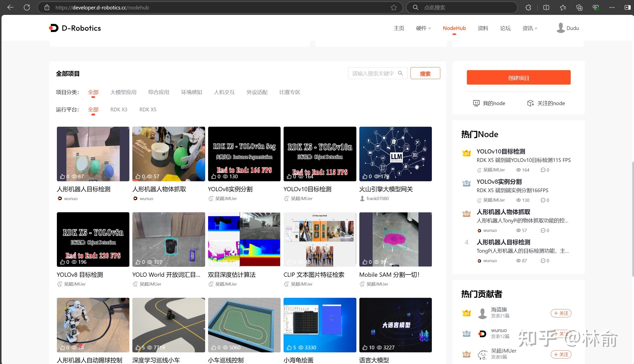Click the 搜索 button
The width and height of the screenshot is (634, 364).
pos(425,73)
